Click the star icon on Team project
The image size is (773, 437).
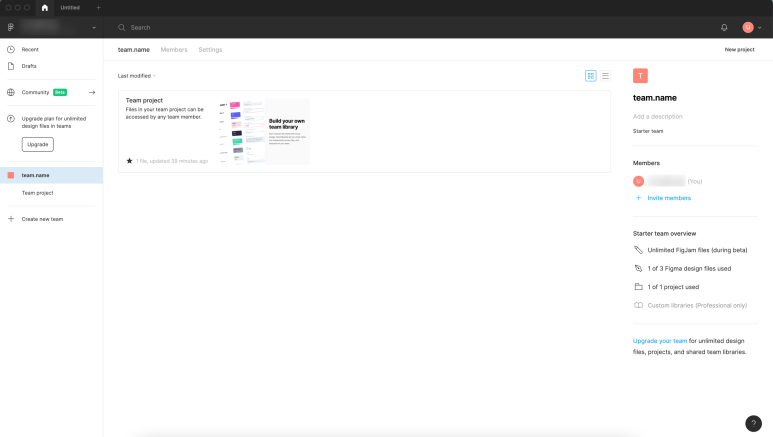[129, 160]
